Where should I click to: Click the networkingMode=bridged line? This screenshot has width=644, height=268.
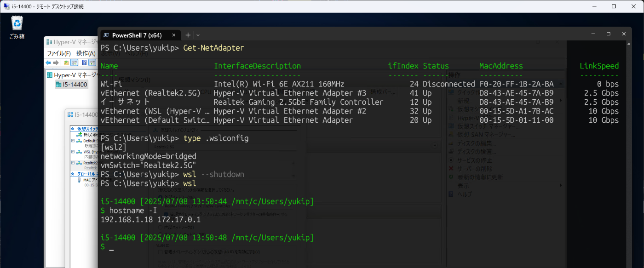(148, 156)
